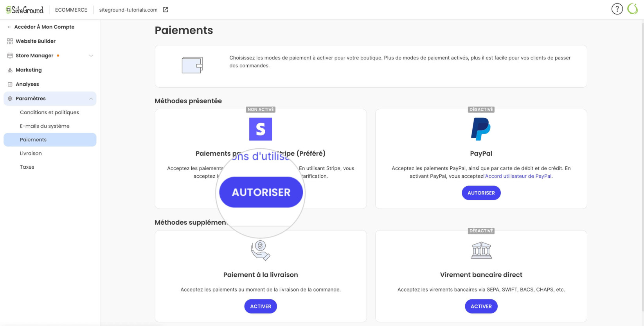This screenshot has width=644, height=326.
Task: Activate Paiement à la livraison
Action: click(261, 306)
